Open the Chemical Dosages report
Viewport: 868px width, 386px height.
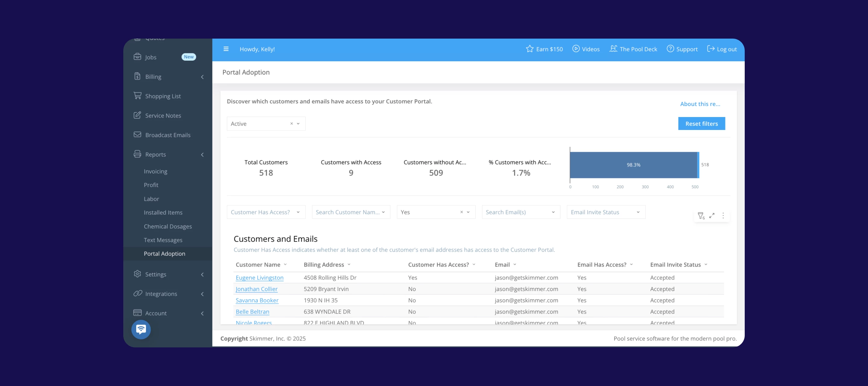(168, 226)
